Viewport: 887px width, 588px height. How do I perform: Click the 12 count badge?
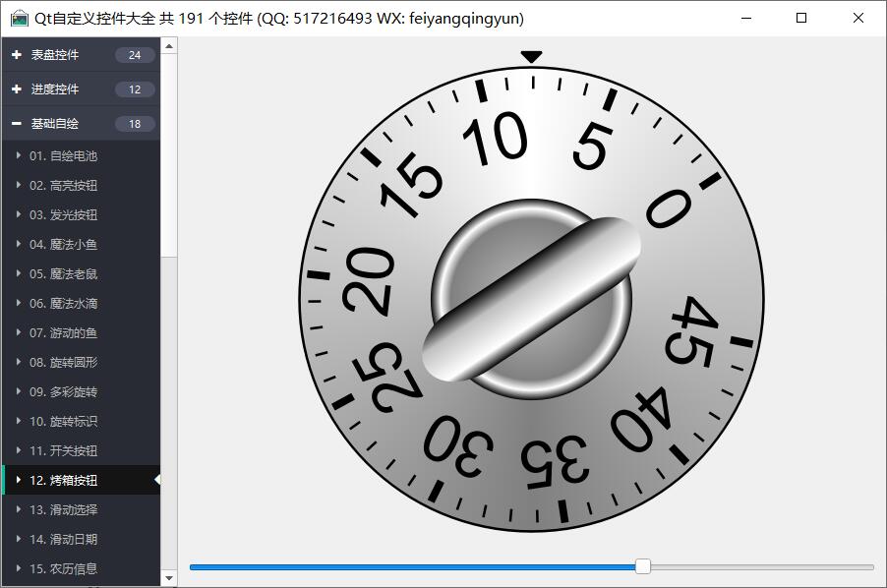pyautogui.click(x=135, y=89)
